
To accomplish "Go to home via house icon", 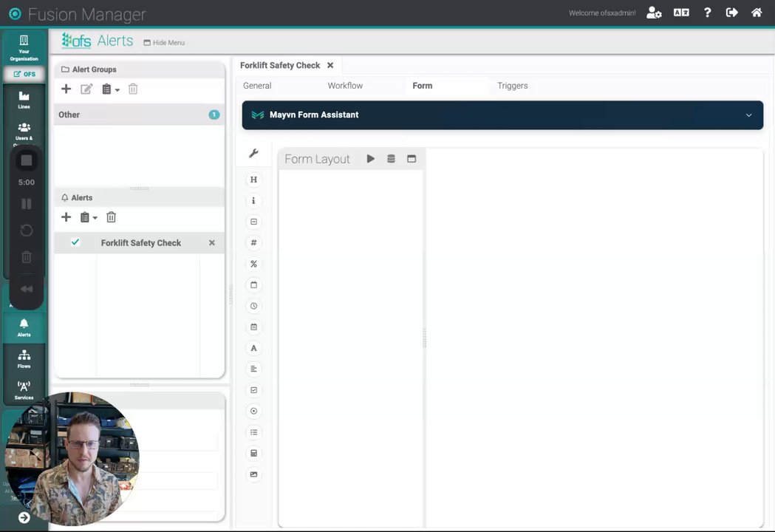I will [757, 13].
